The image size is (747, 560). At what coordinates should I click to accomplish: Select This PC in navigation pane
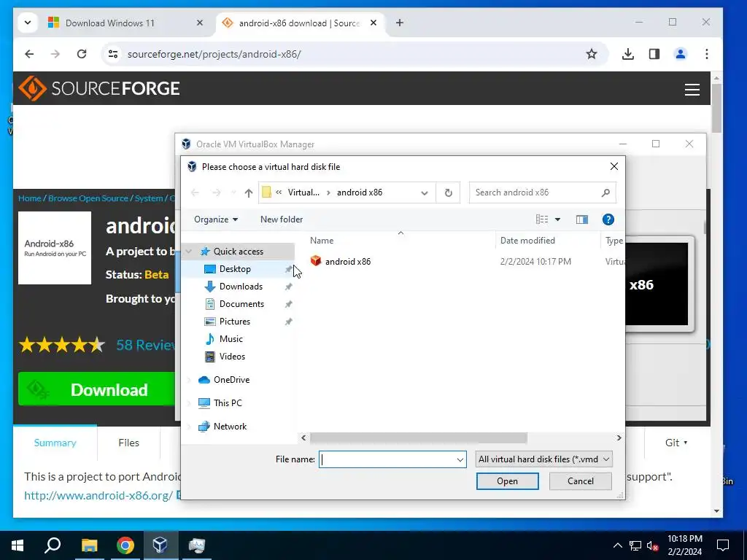(228, 403)
